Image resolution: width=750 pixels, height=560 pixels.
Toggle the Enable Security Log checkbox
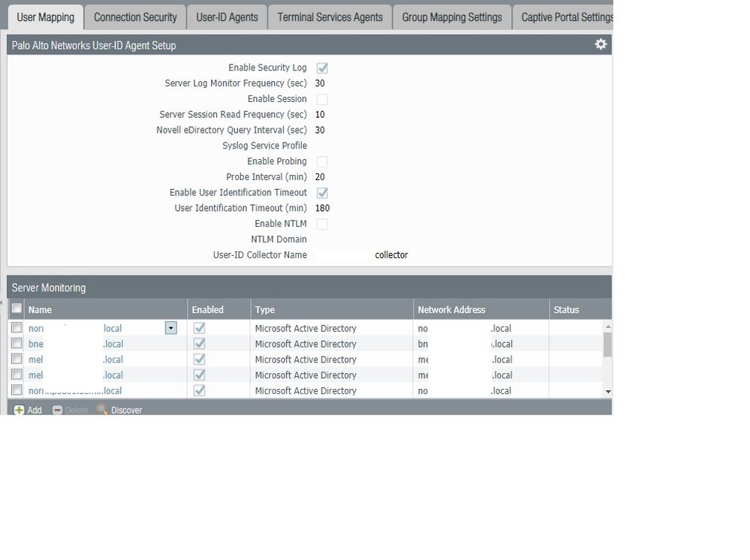322,68
